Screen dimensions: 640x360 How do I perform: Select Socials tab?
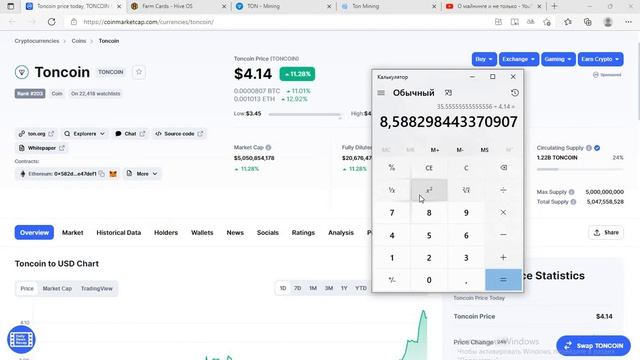click(268, 233)
